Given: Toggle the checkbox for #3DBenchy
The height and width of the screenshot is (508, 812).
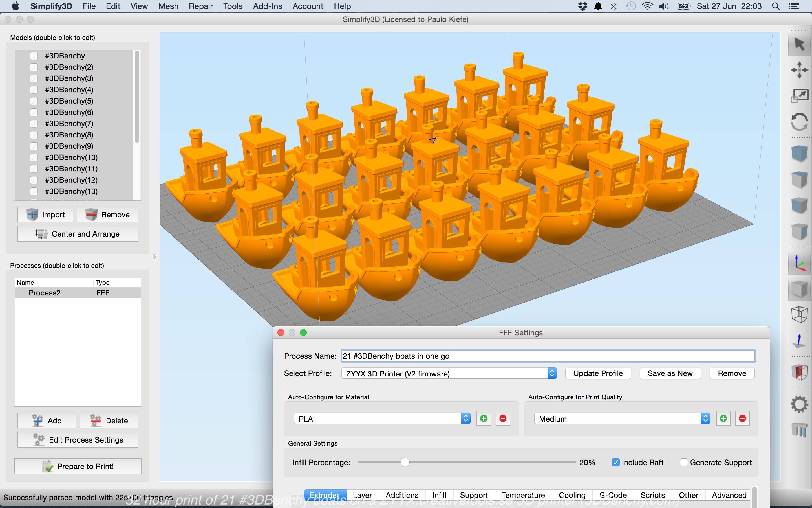Looking at the screenshot, I should (34, 56).
